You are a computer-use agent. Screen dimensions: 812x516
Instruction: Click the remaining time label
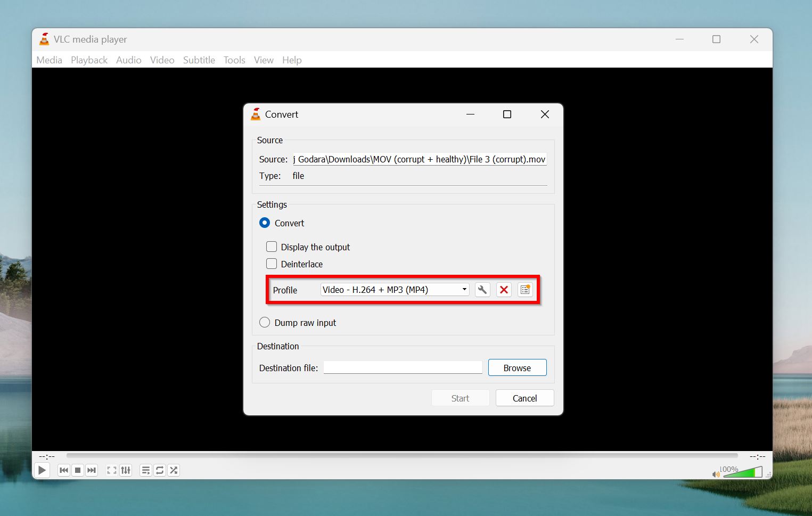(757, 456)
